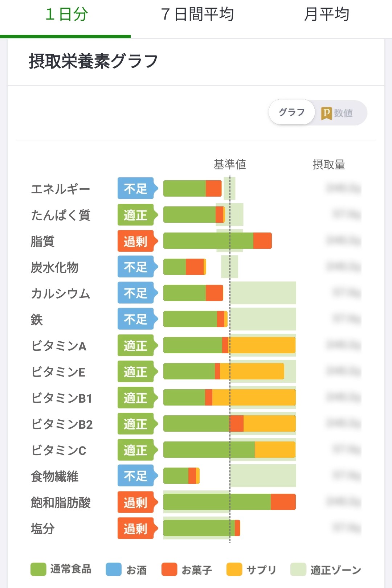The height and width of the screenshot is (588, 392).
Task: Switch to the 7日間平均 tab
Action: click(197, 15)
